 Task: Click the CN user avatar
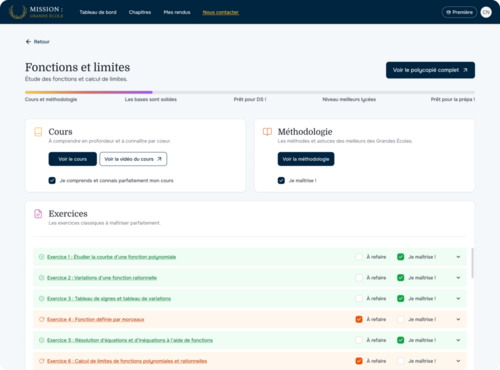(x=486, y=12)
